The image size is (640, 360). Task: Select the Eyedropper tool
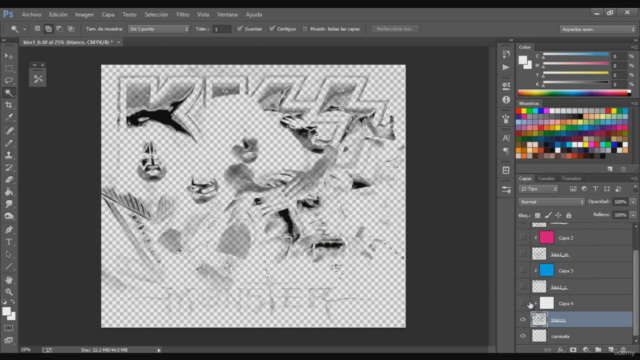click(9, 118)
